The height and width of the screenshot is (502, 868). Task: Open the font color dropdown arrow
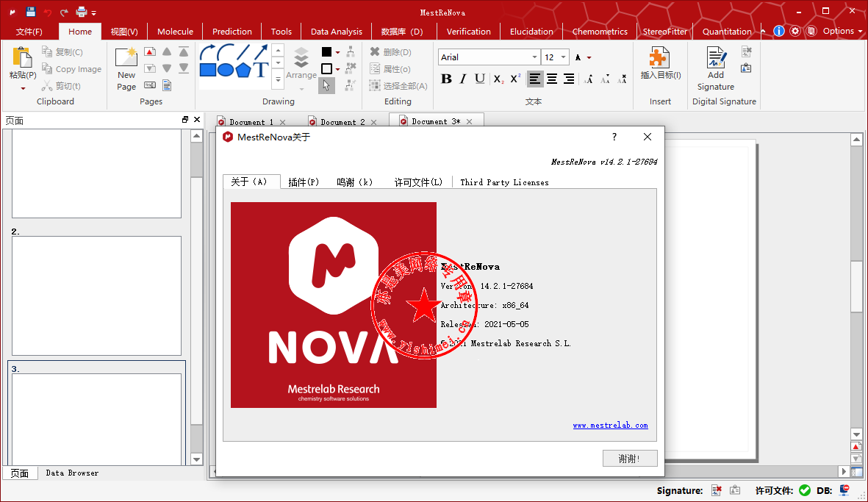pyautogui.click(x=589, y=57)
